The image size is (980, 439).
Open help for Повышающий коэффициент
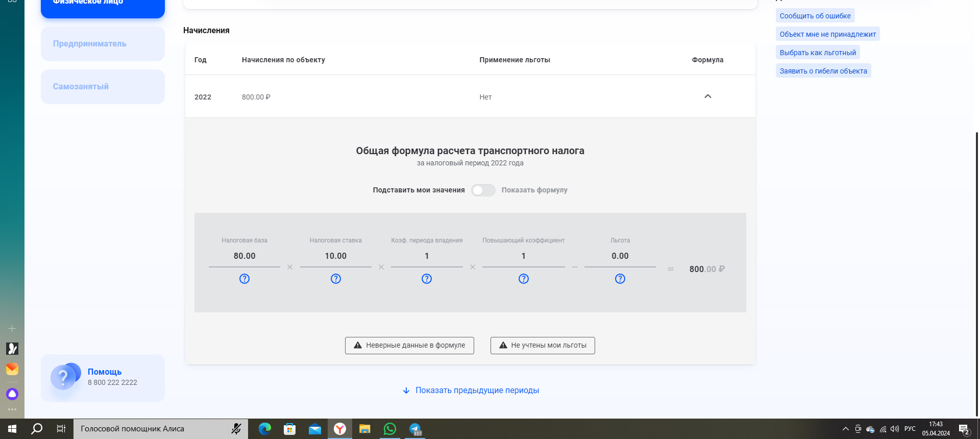pos(524,279)
